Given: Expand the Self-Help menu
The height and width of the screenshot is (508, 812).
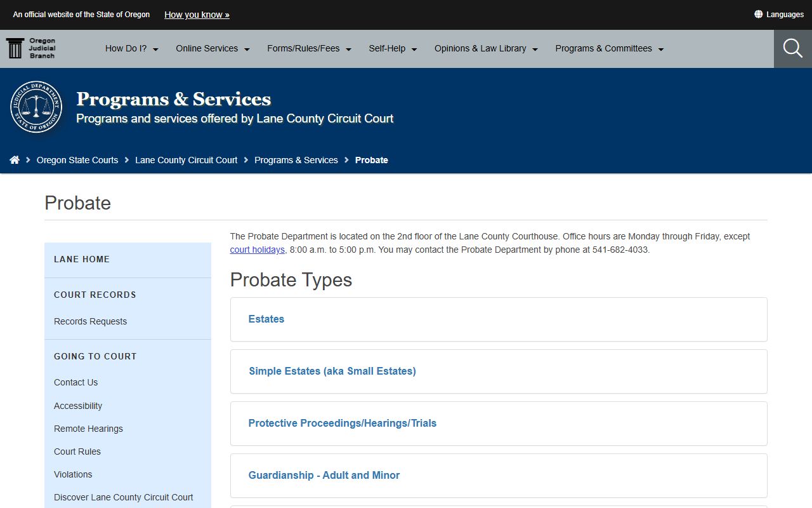Looking at the screenshot, I should (x=393, y=48).
